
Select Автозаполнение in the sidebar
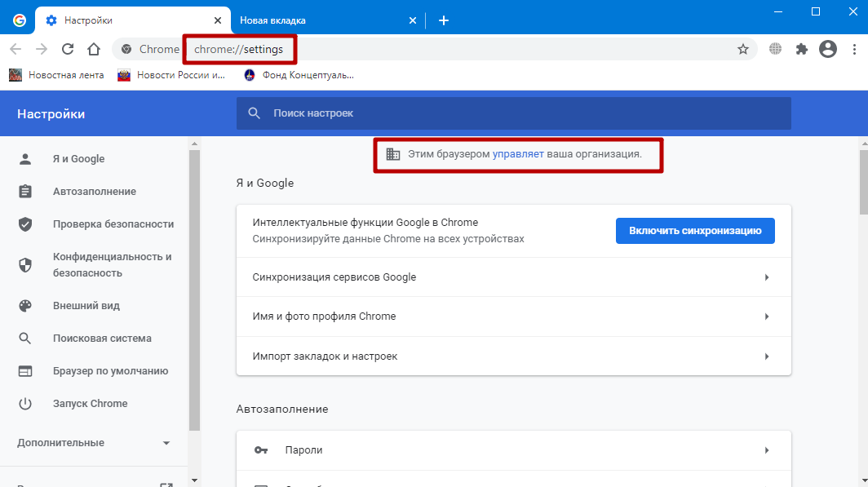tap(94, 192)
